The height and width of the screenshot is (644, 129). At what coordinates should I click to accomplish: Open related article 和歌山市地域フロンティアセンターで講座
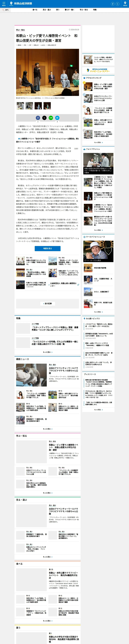[31, 261]
